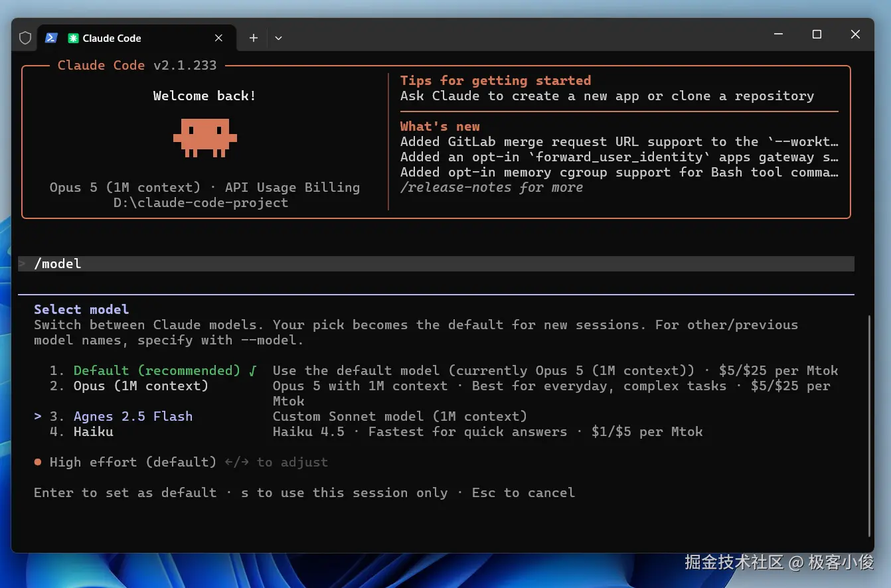
Task: Select the Opus (1M context) option
Action: coord(129,386)
